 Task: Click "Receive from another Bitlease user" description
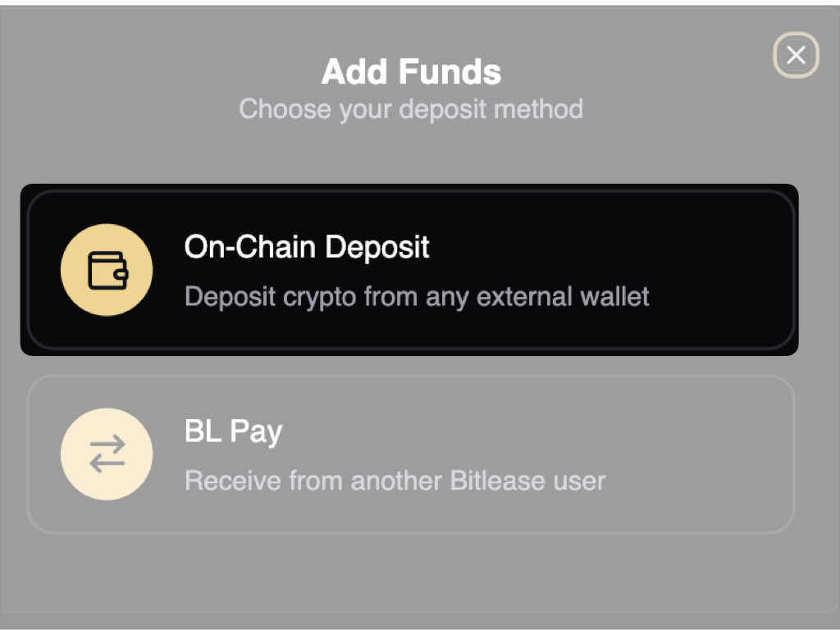(x=395, y=480)
